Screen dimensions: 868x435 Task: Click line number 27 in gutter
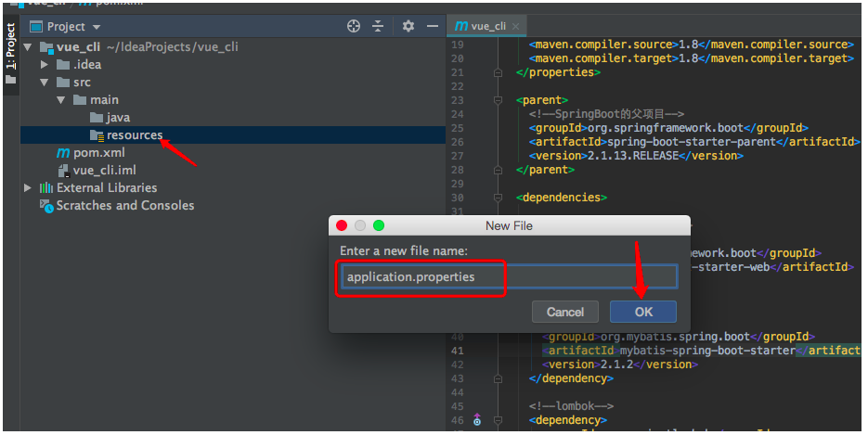coord(458,156)
